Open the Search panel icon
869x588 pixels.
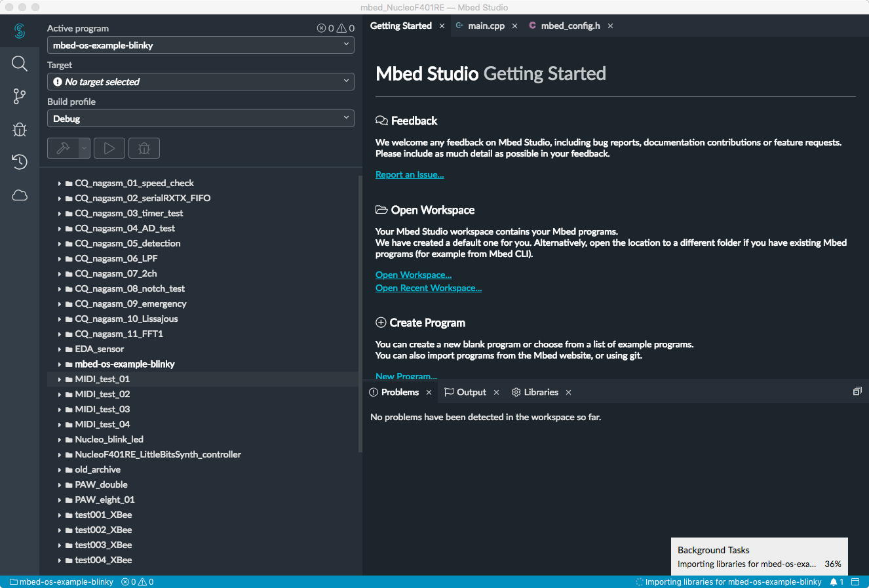[20, 64]
